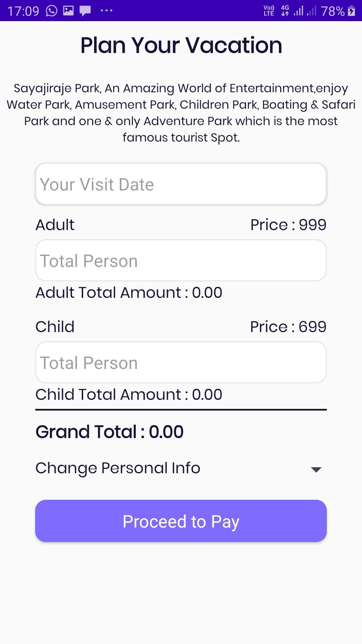Tap the gallery image notification icon
The image size is (362, 644).
point(68,11)
